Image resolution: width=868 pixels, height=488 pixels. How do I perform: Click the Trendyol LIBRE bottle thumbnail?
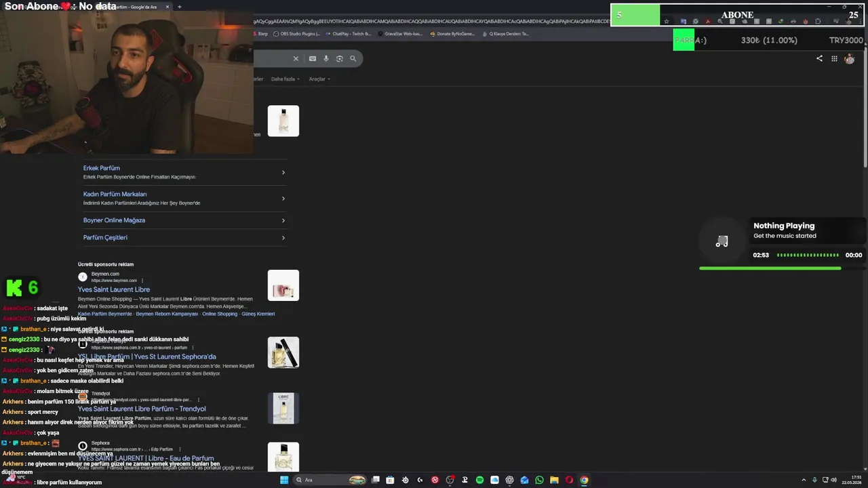click(283, 408)
